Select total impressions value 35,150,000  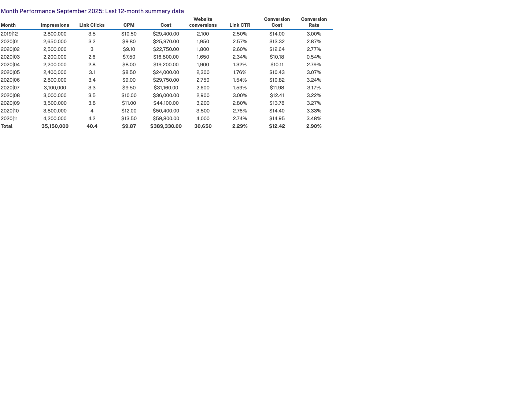(55, 126)
